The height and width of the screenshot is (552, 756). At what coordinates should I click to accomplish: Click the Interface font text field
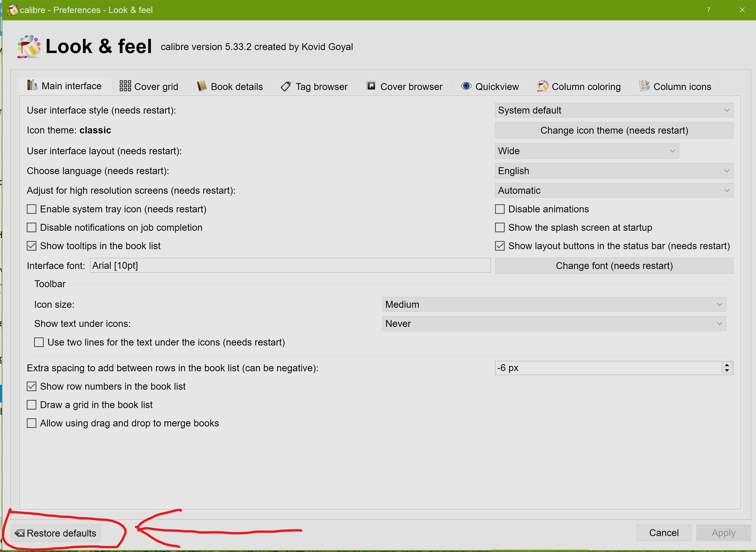point(290,266)
